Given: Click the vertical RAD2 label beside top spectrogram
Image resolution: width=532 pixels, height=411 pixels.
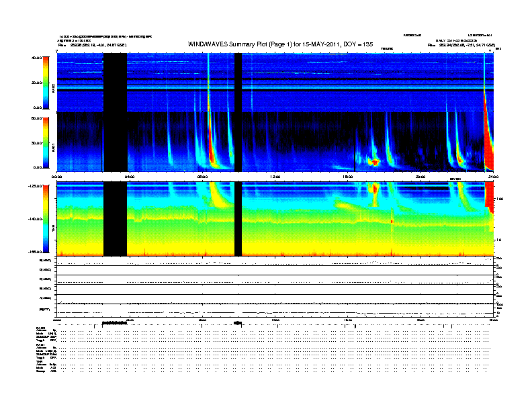Looking at the screenshot, I should tap(53, 88).
